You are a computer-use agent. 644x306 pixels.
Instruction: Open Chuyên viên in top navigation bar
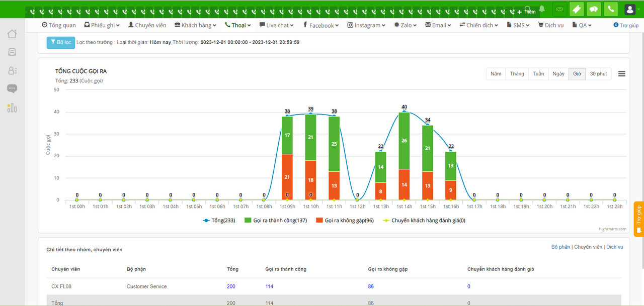coord(147,25)
